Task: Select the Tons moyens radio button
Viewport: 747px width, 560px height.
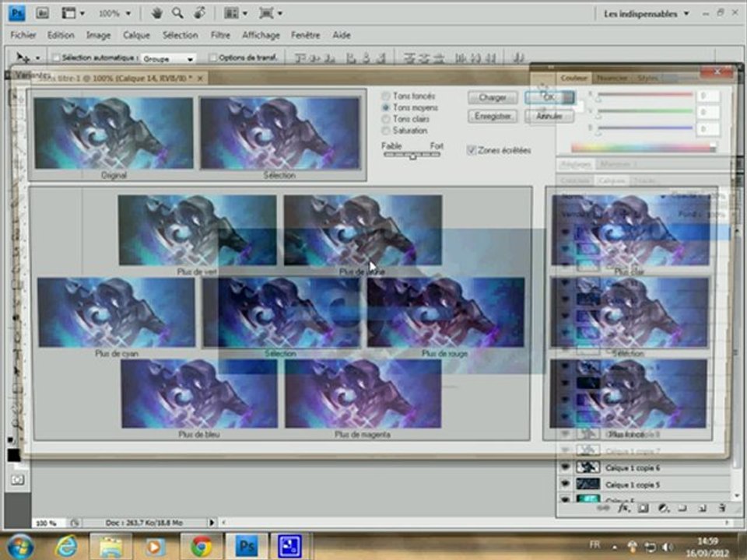Action: tap(386, 107)
